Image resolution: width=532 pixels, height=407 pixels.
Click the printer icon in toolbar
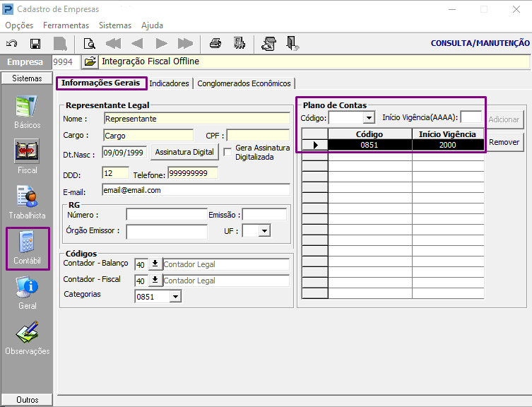tap(215, 43)
